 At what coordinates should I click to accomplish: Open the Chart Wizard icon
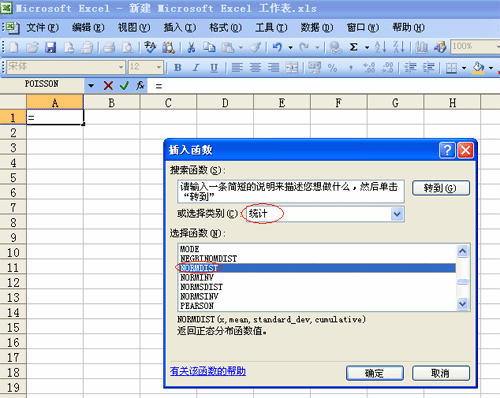click(422, 47)
